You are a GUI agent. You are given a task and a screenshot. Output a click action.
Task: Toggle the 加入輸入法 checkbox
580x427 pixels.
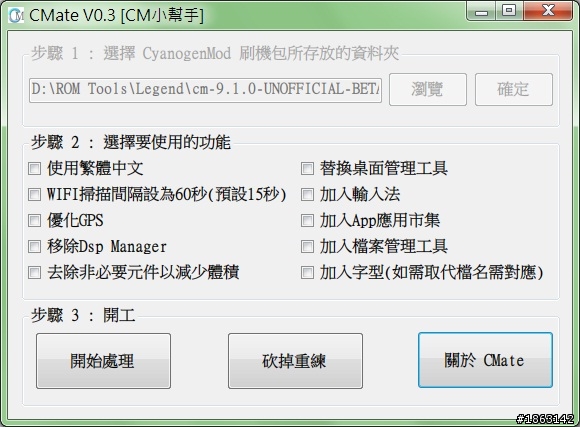[307, 195]
